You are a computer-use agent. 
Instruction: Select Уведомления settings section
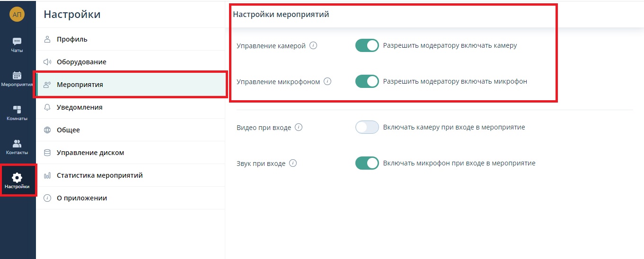[131, 107]
